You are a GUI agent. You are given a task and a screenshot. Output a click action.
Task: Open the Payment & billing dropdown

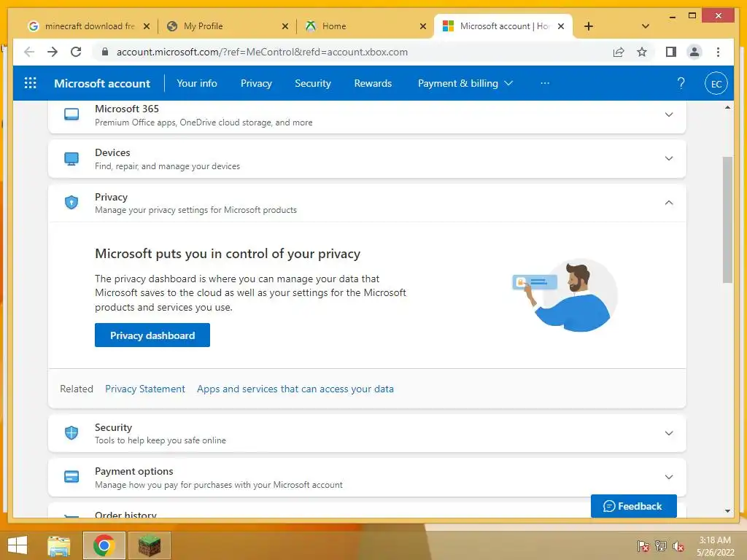pos(465,83)
